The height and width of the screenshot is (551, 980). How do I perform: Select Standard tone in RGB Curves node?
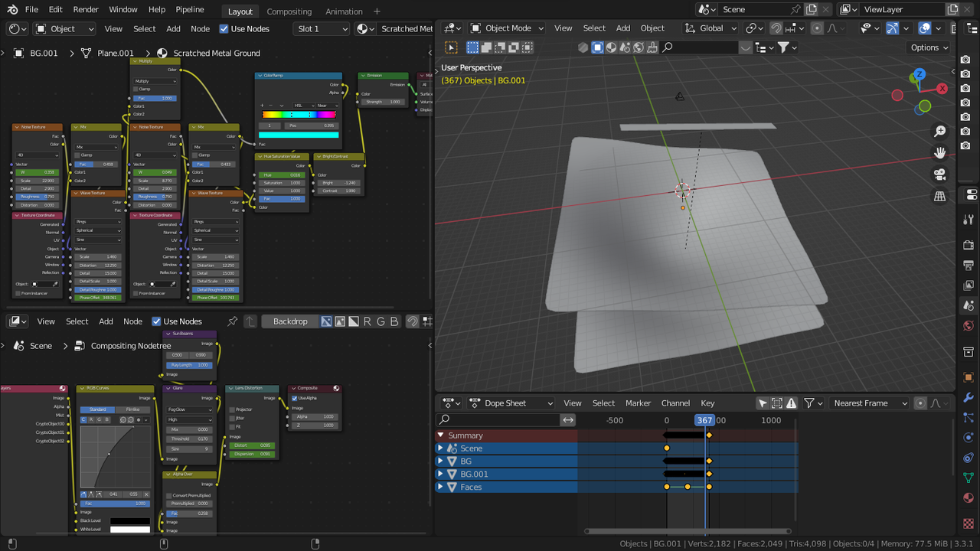click(x=98, y=409)
